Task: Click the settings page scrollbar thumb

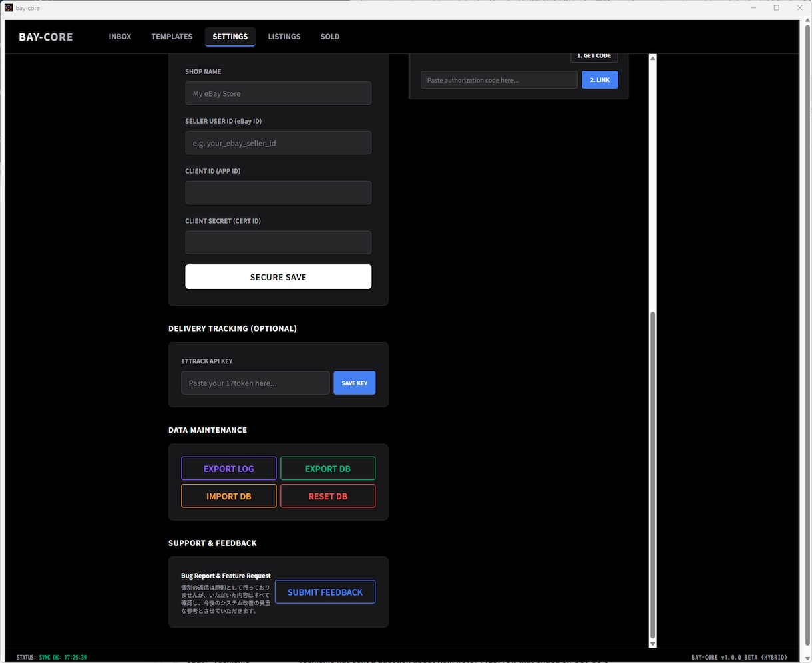Action: (652, 474)
